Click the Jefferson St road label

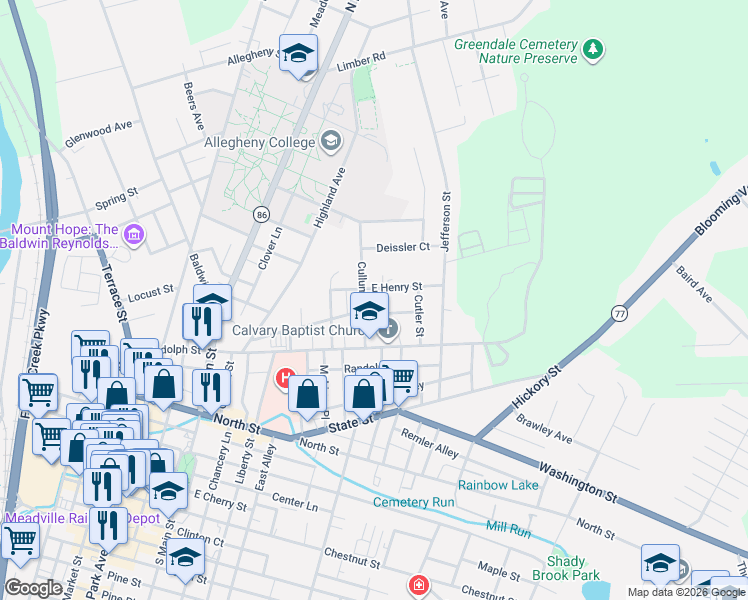point(446,221)
